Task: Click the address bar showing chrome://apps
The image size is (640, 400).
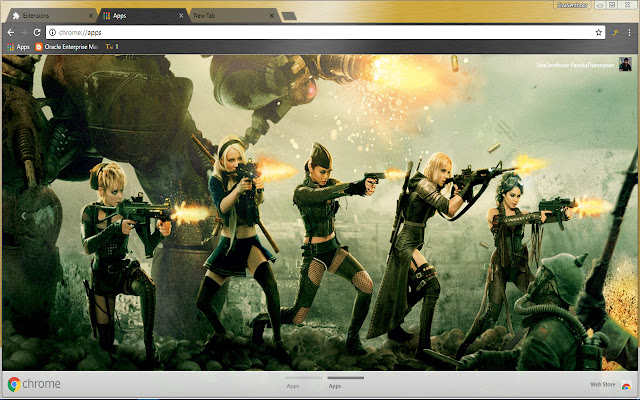Action: coord(325,32)
